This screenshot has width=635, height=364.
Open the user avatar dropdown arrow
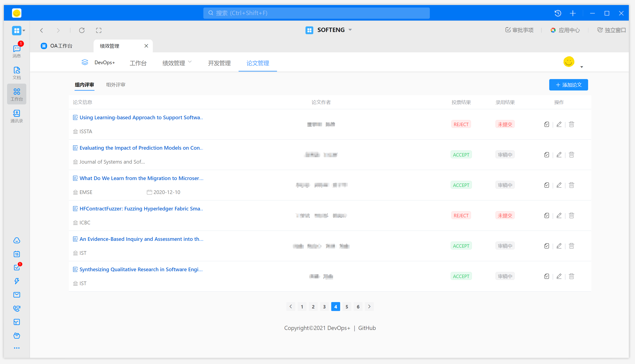point(581,67)
